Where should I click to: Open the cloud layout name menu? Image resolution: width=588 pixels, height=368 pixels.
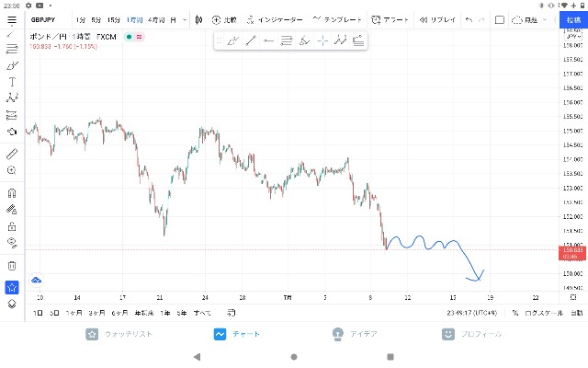[x=525, y=20]
